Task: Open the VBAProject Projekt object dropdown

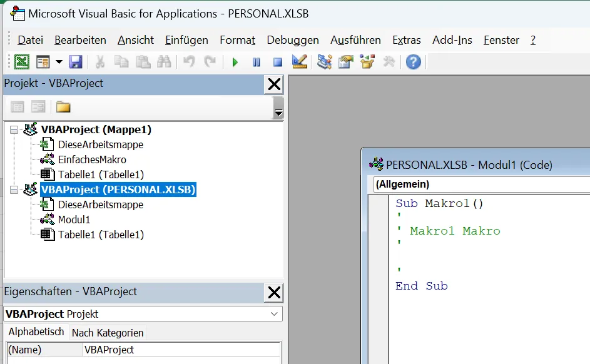Action: (274, 314)
